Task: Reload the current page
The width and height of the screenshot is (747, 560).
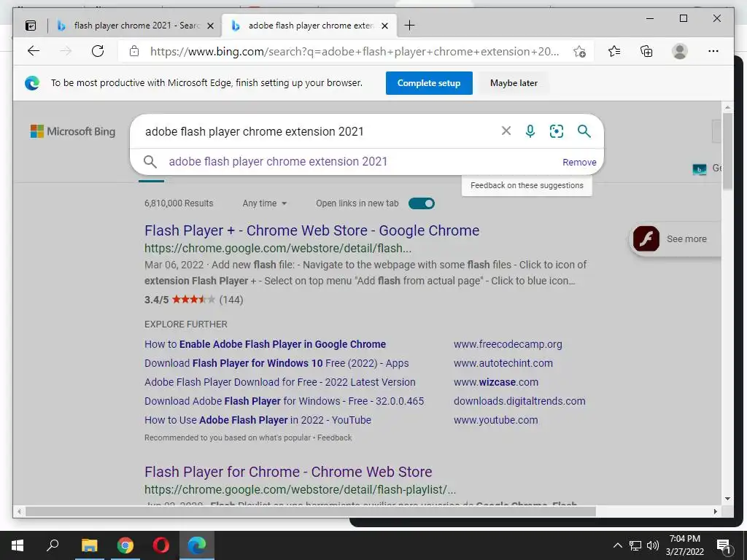Action: [98, 51]
